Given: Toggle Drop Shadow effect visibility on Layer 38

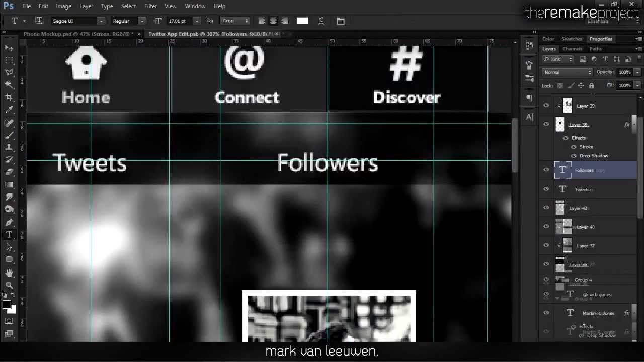Looking at the screenshot, I should coord(574,156).
